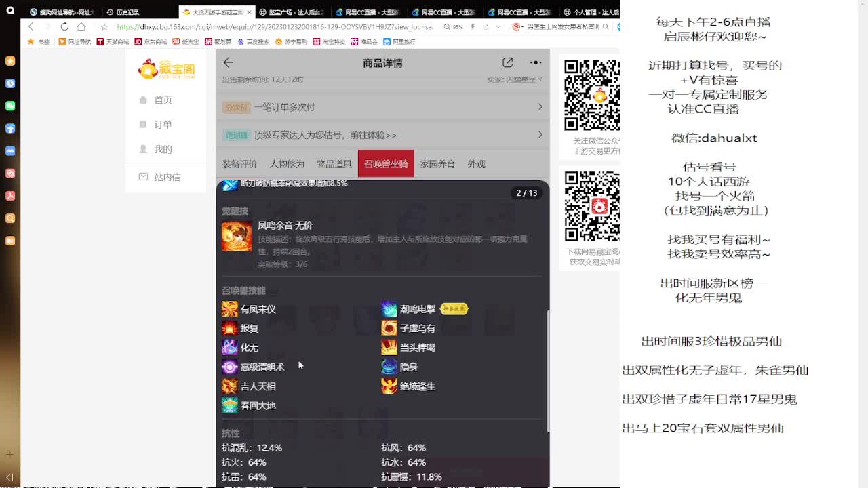Click the browser back arrow
The image size is (868, 488).
(31, 26)
